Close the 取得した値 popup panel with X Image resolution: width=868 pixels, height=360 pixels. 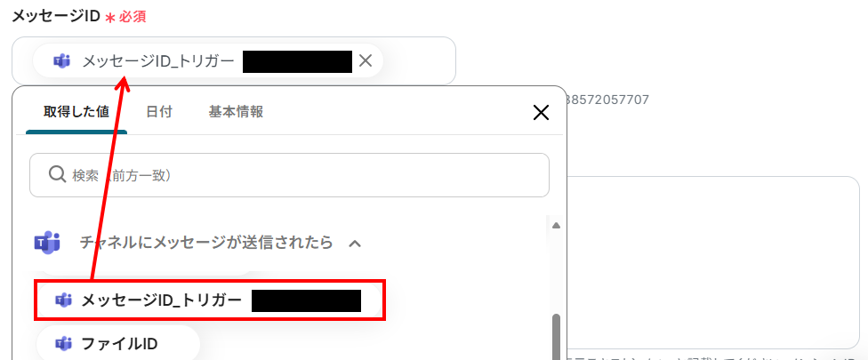pyautogui.click(x=541, y=113)
